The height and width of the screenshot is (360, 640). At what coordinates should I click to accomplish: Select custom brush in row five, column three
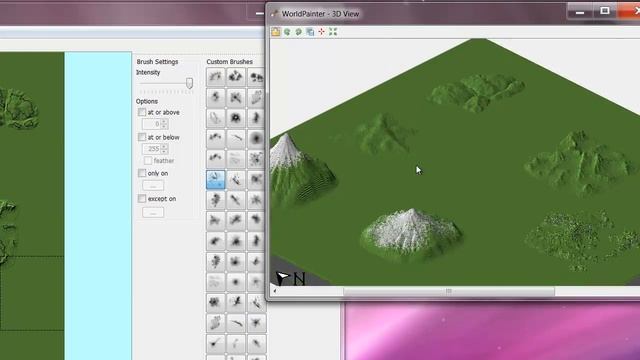tap(256, 159)
